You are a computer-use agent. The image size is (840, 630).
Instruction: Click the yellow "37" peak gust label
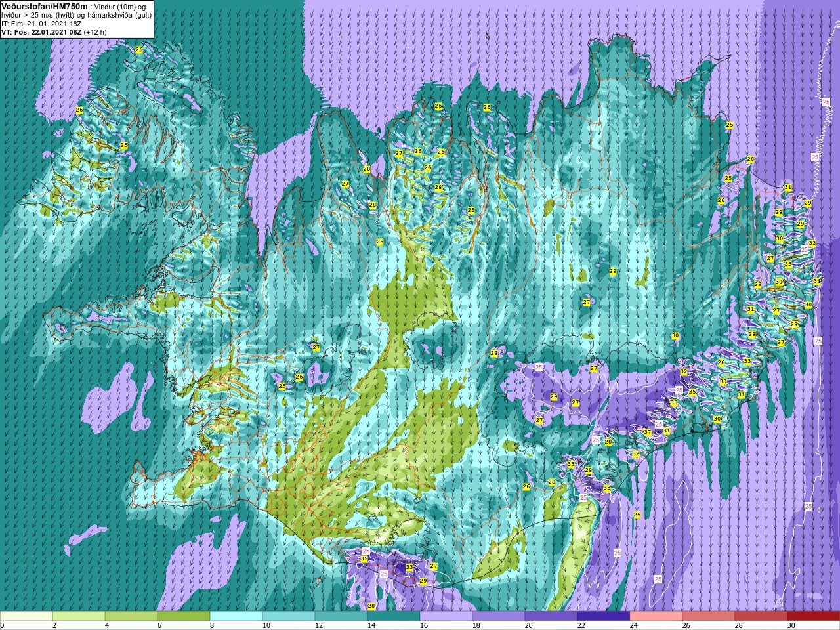(648, 432)
